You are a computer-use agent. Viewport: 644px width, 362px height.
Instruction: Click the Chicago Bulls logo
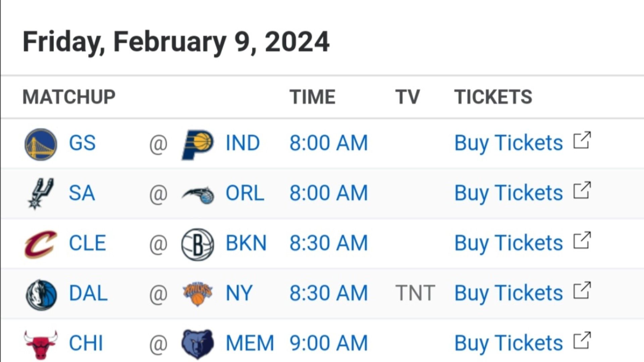pyautogui.click(x=41, y=345)
